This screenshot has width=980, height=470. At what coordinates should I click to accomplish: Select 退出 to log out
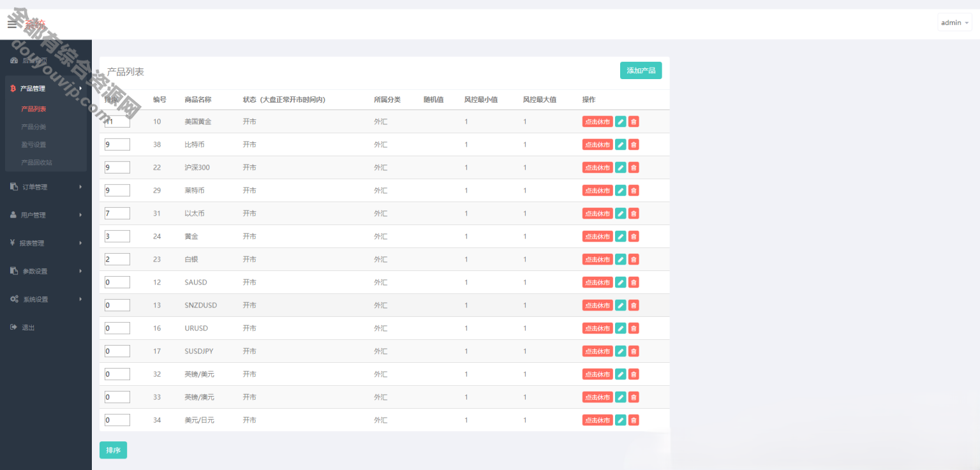pyautogui.click(x=28, y=327)
